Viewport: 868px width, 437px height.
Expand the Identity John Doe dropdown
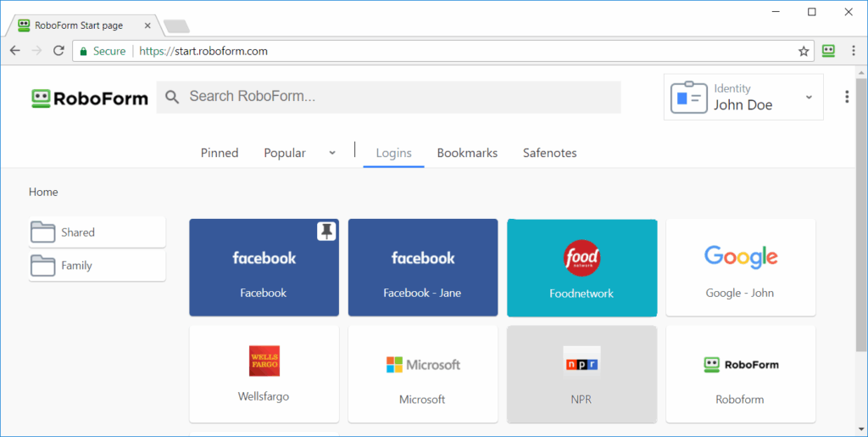point(809,98)
